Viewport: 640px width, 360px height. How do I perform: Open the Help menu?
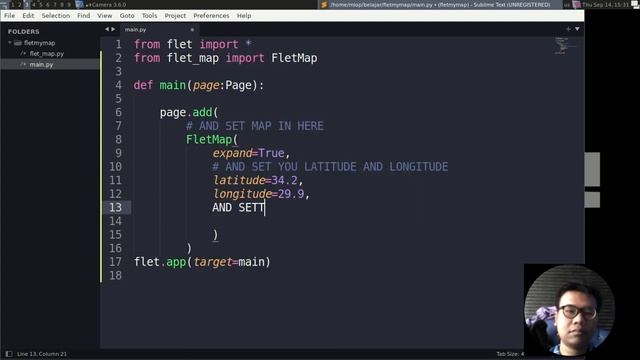click(244, 16)
